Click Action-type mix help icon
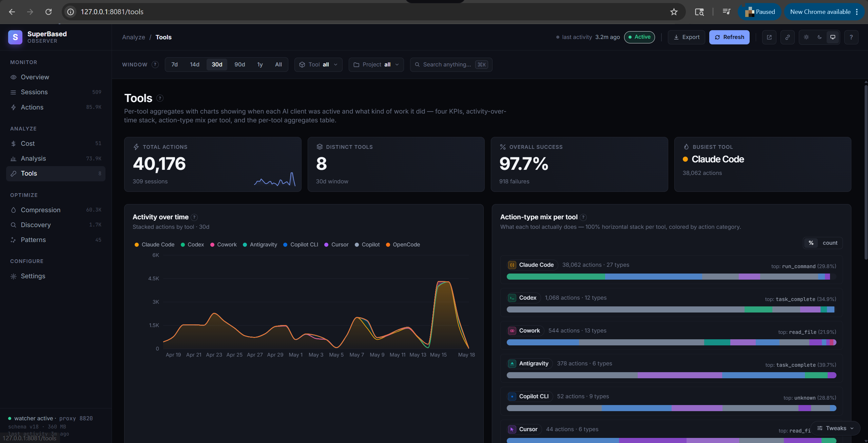 coord(583,217)
